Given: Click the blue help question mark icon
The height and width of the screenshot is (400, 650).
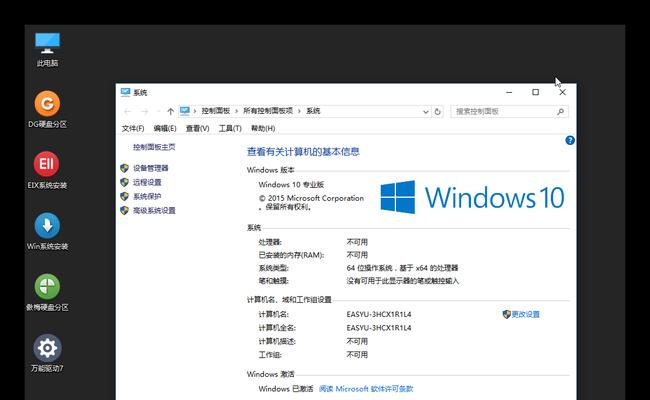Looking at the screenshot, I should (570, 141).
